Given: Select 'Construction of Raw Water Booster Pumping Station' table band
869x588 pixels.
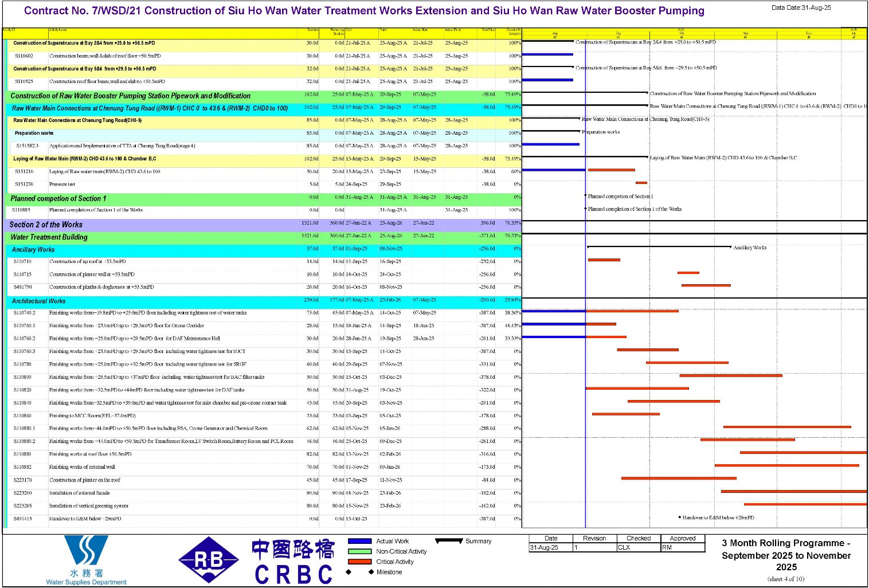Looking at the screenshot, I should (x=264, y=96).
